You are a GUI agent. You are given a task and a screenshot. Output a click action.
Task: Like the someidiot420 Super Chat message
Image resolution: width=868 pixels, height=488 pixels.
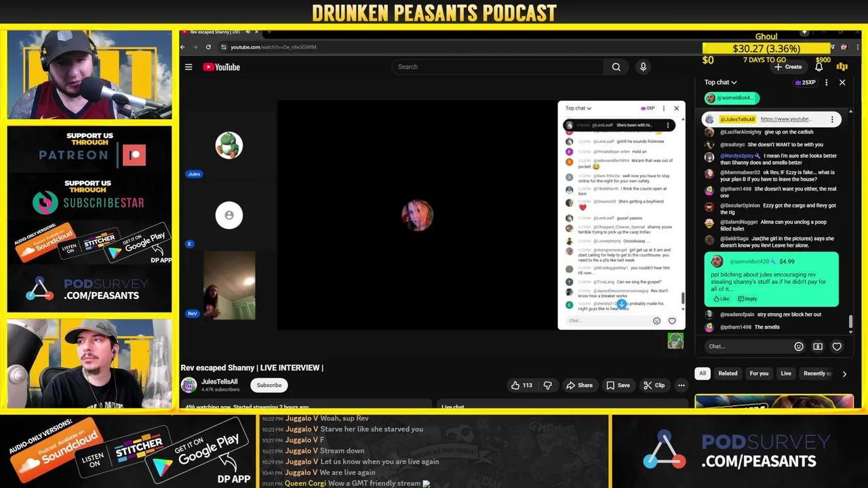coord(721,299)
